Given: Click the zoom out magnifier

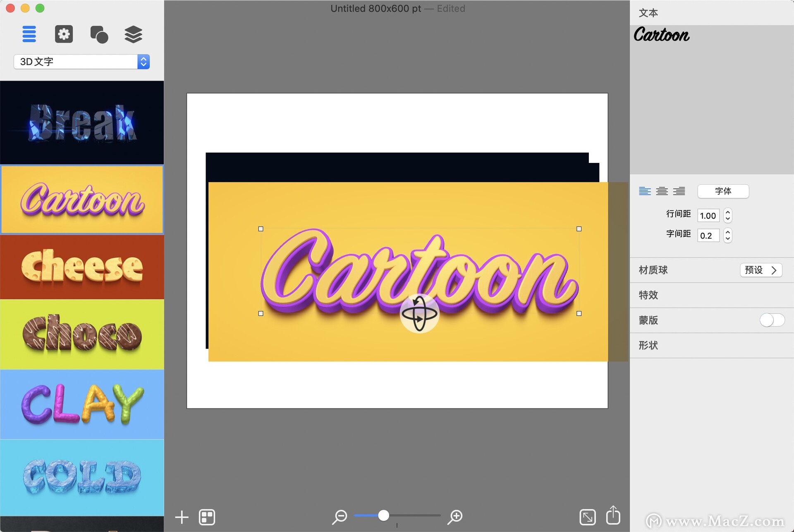Looking at the screenshot, I should point(340,517).
